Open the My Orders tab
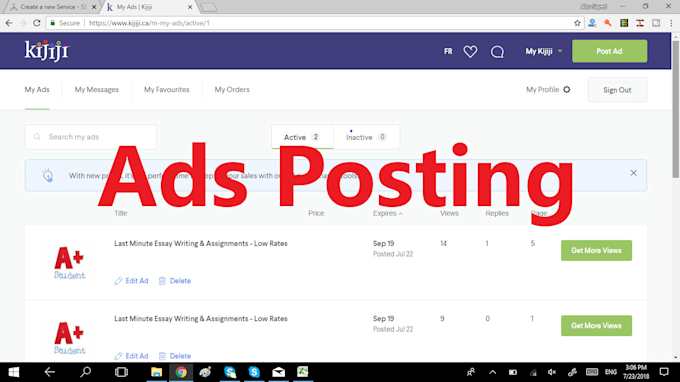 pos(232,90)
